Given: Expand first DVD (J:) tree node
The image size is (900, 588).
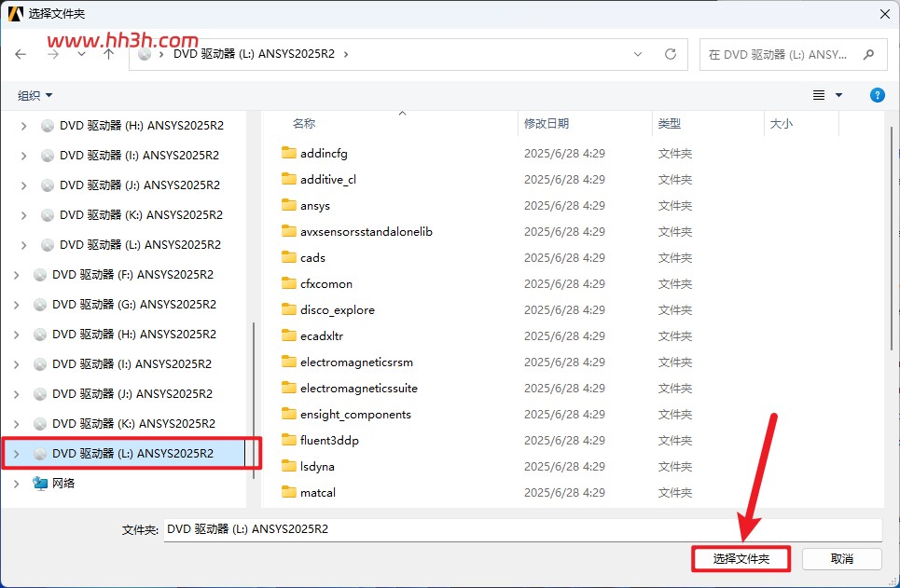Looking at the screenshot, I should click(23, 185).
